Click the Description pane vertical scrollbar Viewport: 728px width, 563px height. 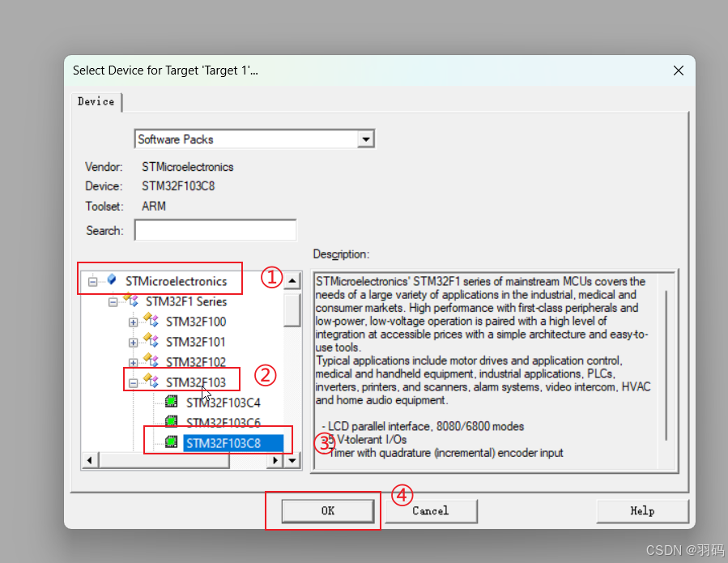(666, 365)
